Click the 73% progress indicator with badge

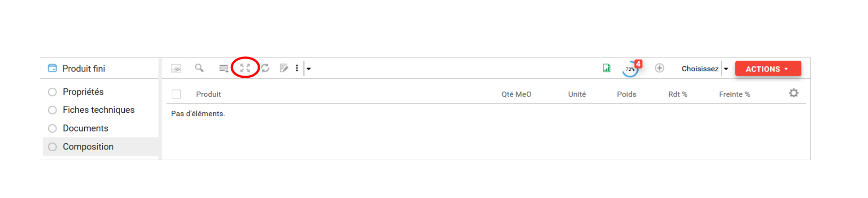[631, 69]
